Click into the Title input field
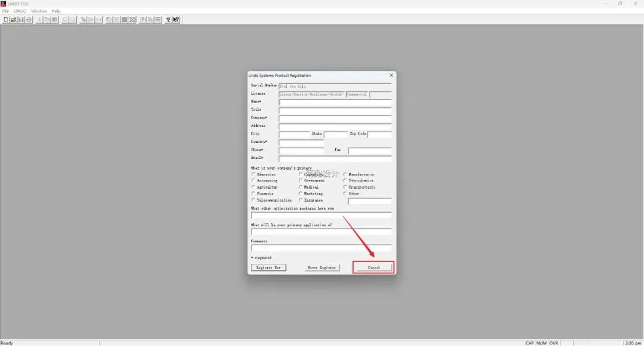The width and height of the screenshot is (644, 346). coord(335,110)
